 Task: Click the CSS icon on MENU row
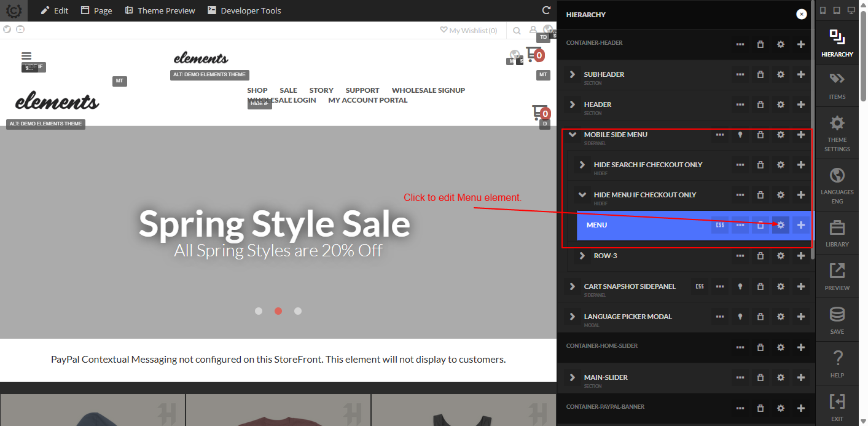(720, 225)
